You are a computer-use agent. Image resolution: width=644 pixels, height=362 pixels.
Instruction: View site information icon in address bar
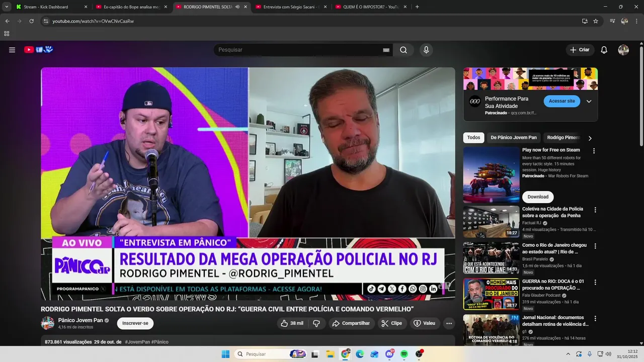coord(46,21)
